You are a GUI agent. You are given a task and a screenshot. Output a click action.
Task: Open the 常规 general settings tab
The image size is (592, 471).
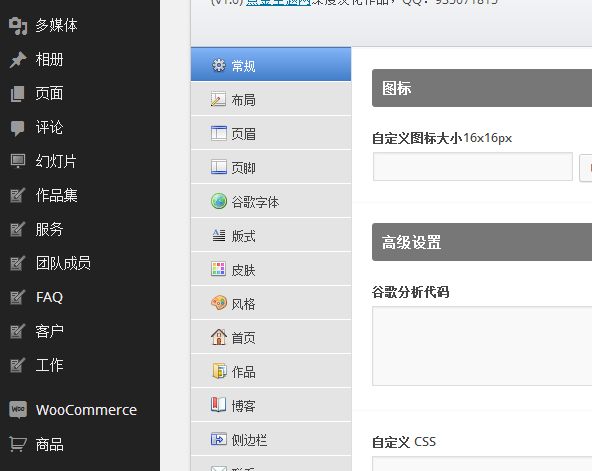click(271, 65)
